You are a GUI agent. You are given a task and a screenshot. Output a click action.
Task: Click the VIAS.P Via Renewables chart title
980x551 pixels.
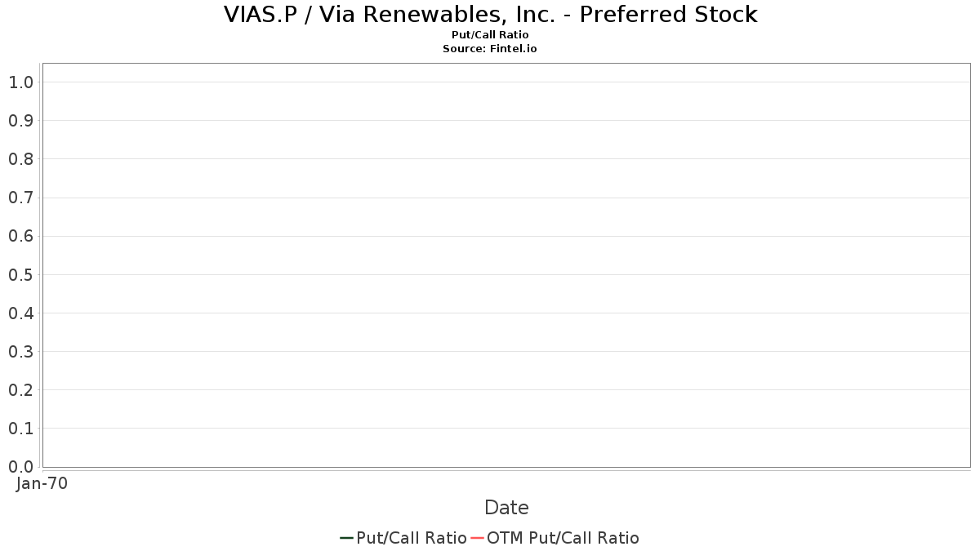click(x=490, y=15)
